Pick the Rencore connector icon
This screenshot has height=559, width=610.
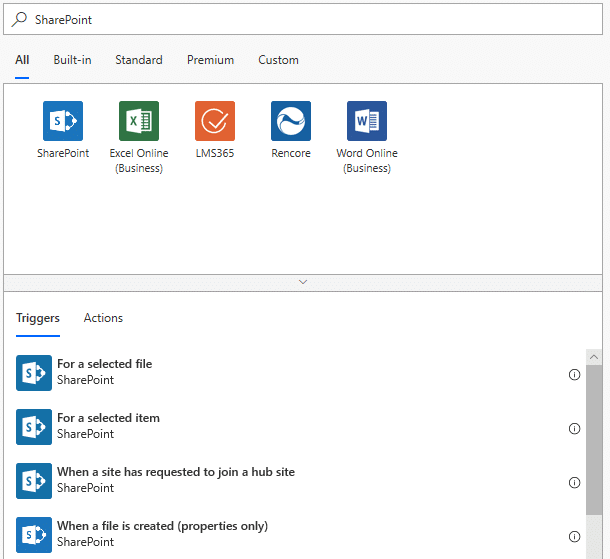tap(291, 121)
